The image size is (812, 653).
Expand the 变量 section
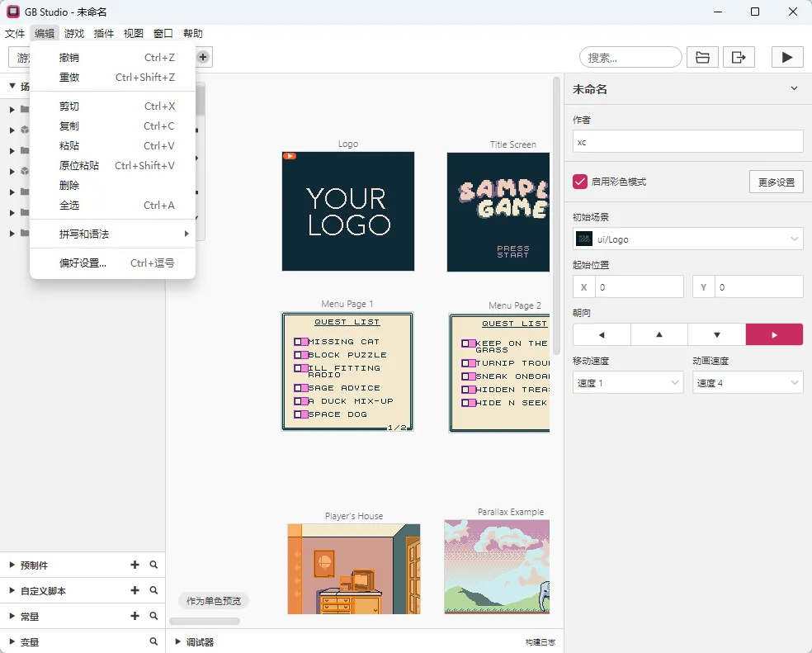(12, 641)
